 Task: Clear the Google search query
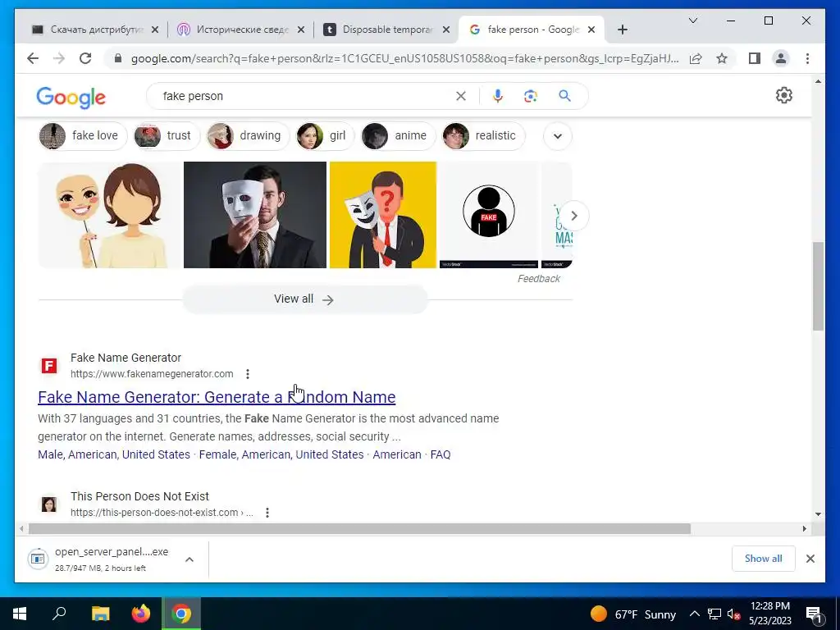(461, 96)
